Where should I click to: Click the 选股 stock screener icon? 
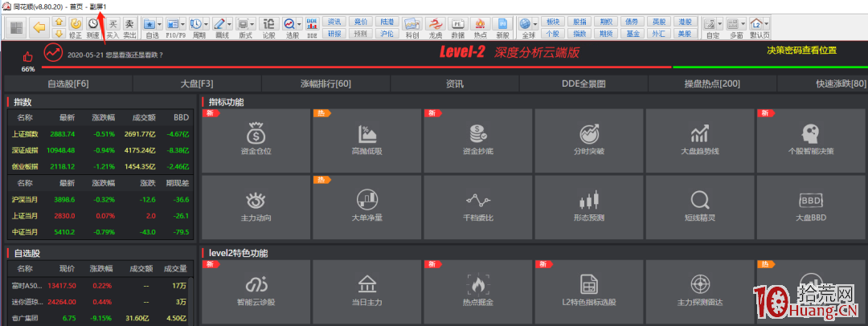[289, 24]
